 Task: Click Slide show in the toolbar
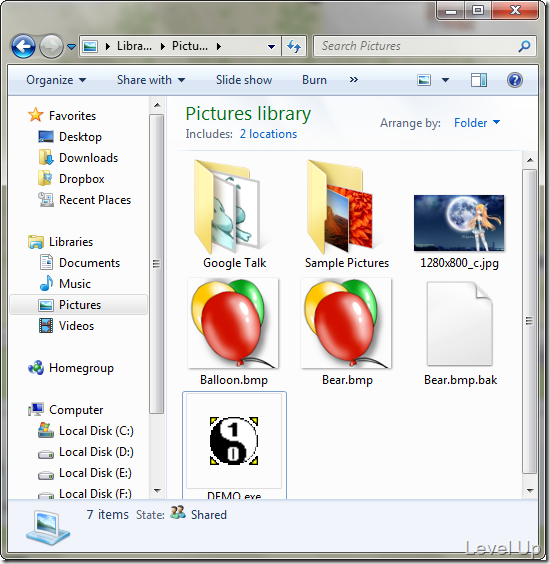tap(244, 80)
